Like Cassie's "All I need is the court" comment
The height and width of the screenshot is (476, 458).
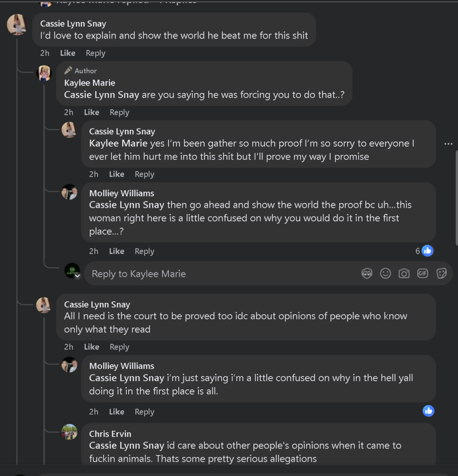click(x=92, y=347)
